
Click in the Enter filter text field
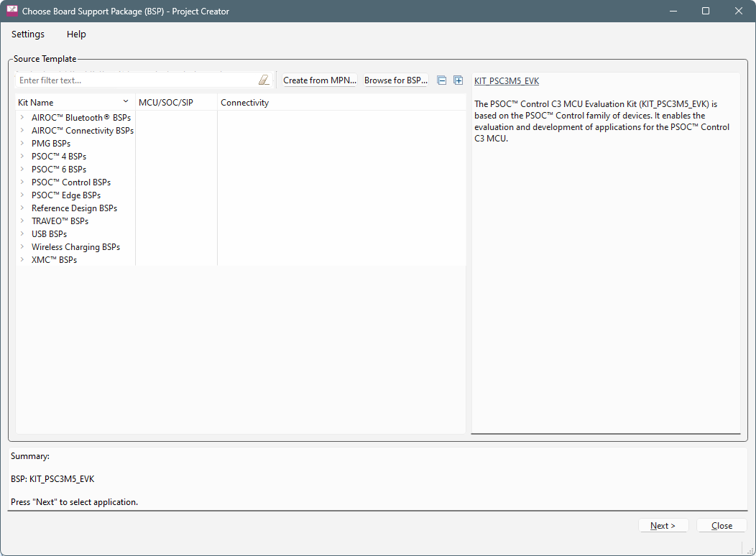coord(137,80)
